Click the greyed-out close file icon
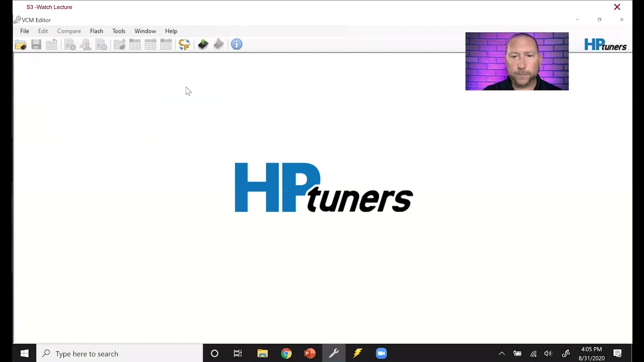The height and width of the screenshot is (362, 644). click(51, 45)
